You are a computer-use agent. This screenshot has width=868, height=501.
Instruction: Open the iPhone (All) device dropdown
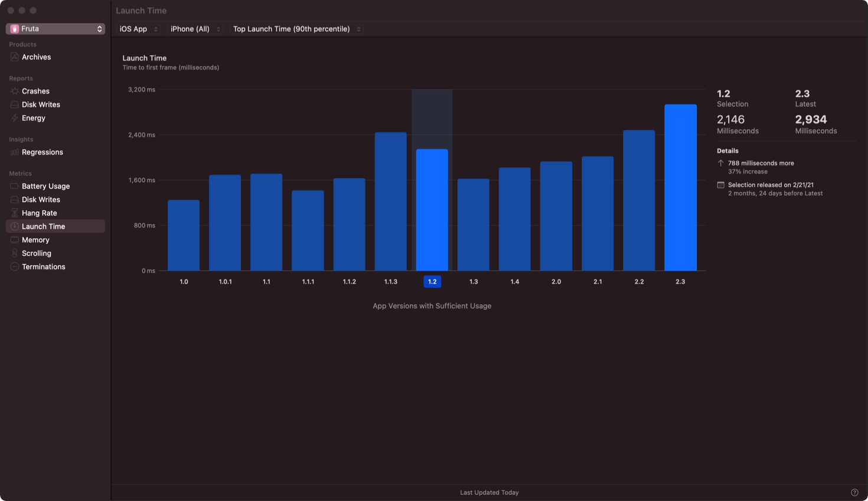tap(195, 29)
